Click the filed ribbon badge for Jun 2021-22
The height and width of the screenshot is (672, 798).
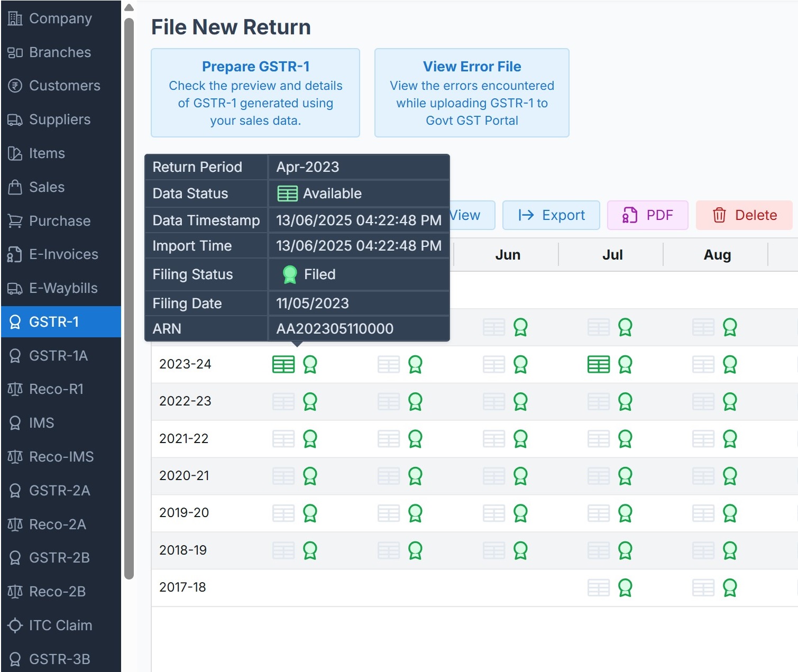click(x=520, y=439)
